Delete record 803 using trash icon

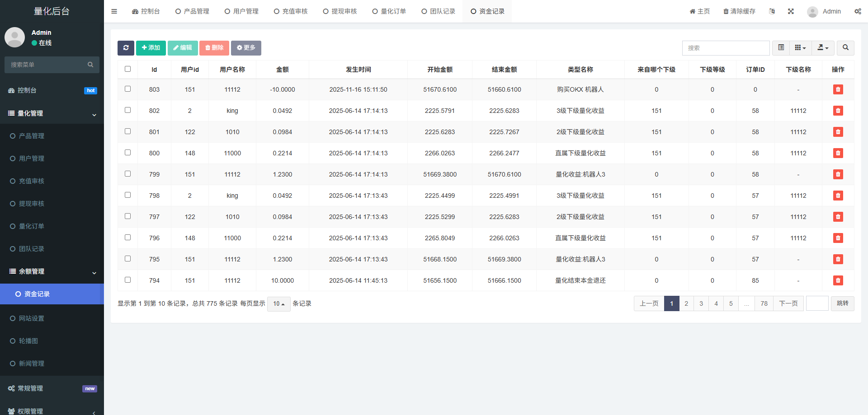point(838,89)
